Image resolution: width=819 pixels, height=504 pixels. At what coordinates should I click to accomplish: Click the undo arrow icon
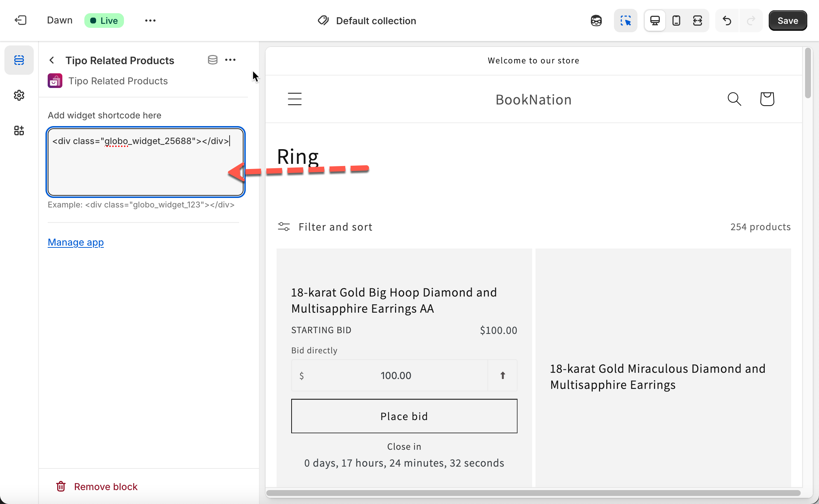click(727, 21)
